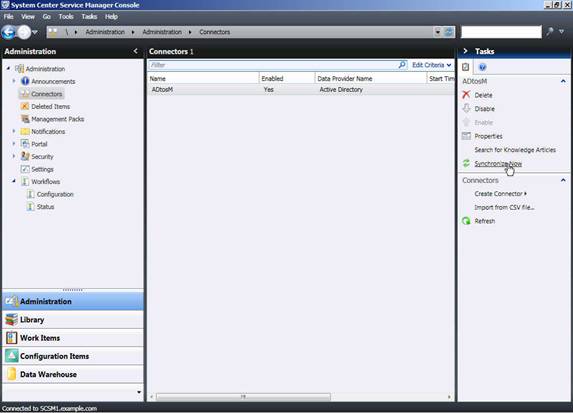Click the Forward navigation arrow
The image size is (573, 413).
click(24, 32)
